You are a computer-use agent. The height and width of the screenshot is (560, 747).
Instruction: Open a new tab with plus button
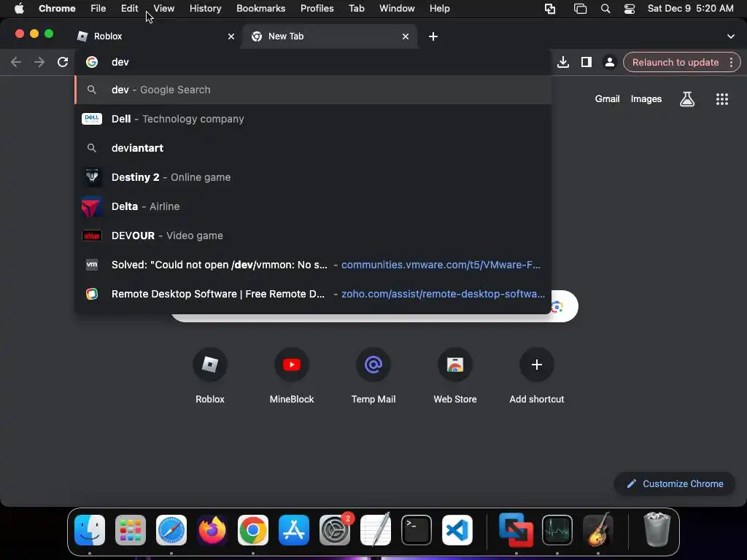coord(433,36)
